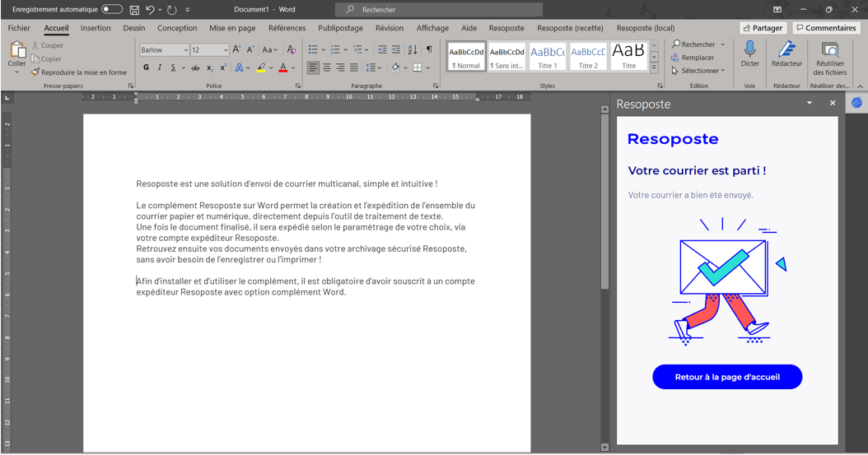Clear all formatting with the eraser A icon
The height and width of the screenshot is (455, 868).
click(x=292, y=49)
